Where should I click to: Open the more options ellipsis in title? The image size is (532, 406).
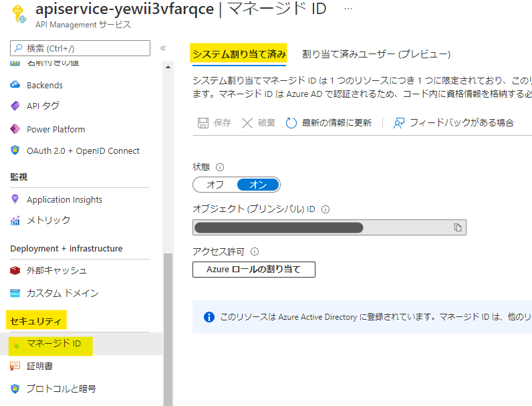pyautogui.click(x=348, y=9)
